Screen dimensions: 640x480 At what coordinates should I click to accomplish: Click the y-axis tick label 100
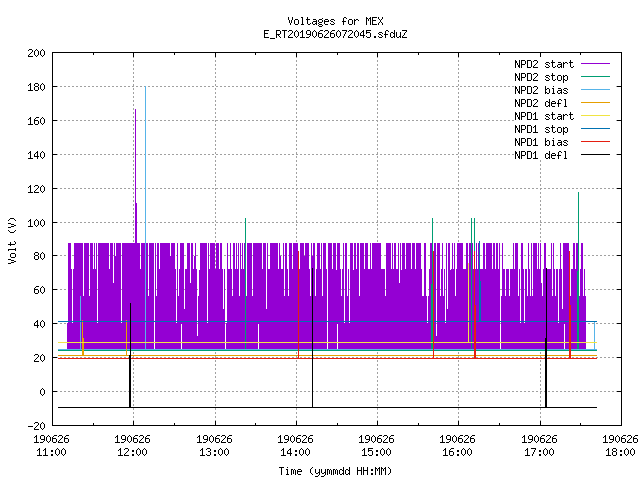pos(36,223)
